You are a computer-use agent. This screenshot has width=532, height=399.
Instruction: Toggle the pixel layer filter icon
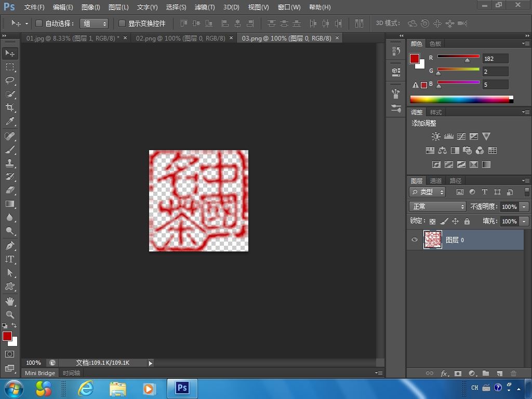click(x=460, y=192)
